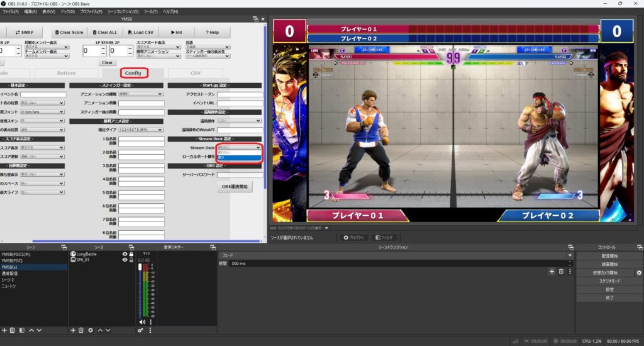
Task: Increment the 1P STARS spinner
Action: pos(103,48)
